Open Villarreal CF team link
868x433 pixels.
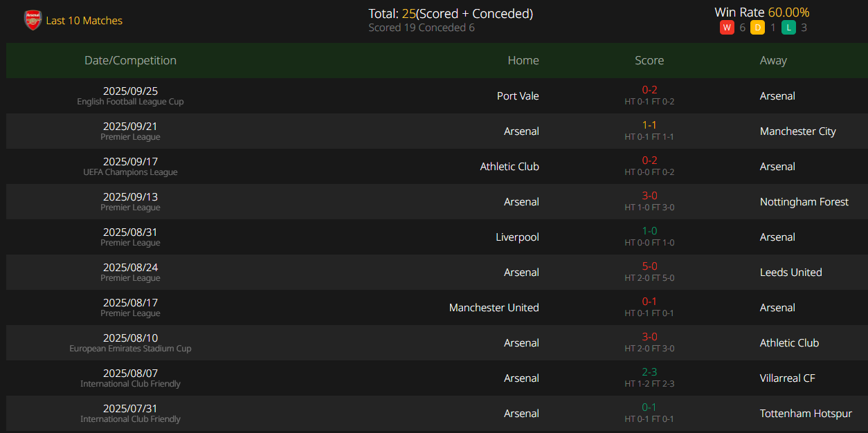(x=788, y=378)
